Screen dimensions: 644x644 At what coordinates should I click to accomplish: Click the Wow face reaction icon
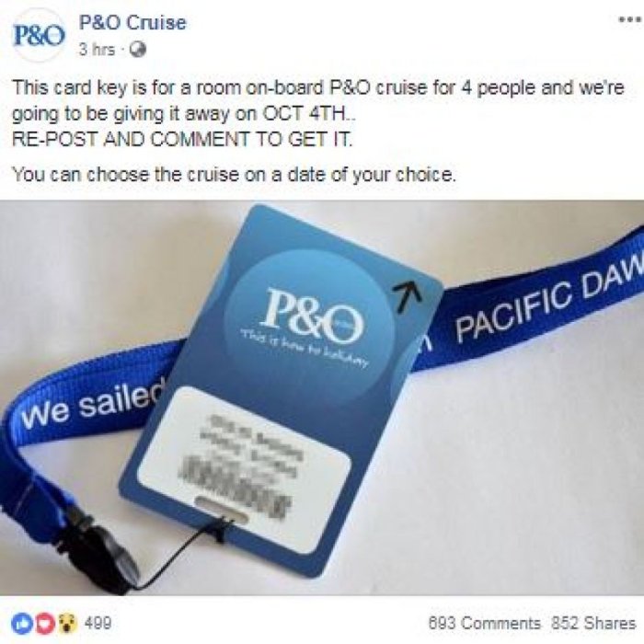click(68, 623)
